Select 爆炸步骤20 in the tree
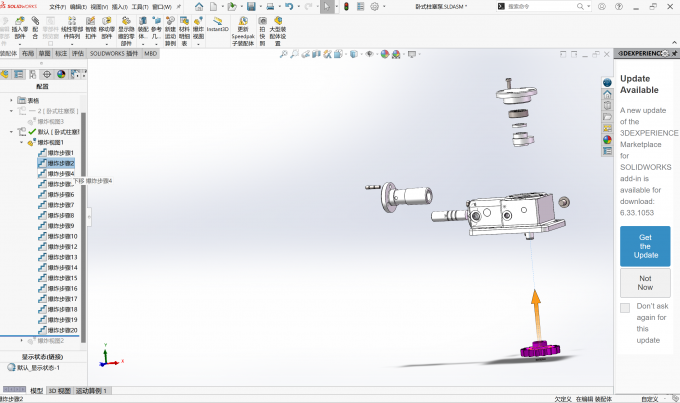 pyautogui.click(x=58, y=330)
